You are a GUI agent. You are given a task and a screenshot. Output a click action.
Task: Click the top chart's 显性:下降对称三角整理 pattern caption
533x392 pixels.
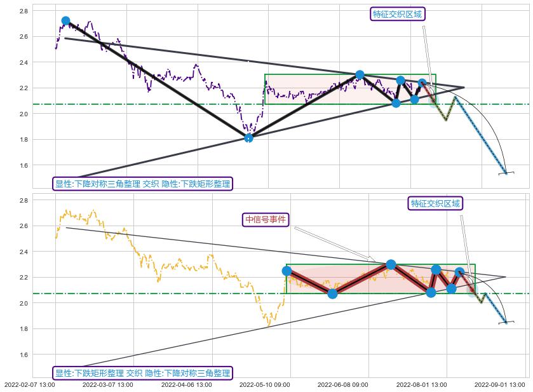coord(142,184)
